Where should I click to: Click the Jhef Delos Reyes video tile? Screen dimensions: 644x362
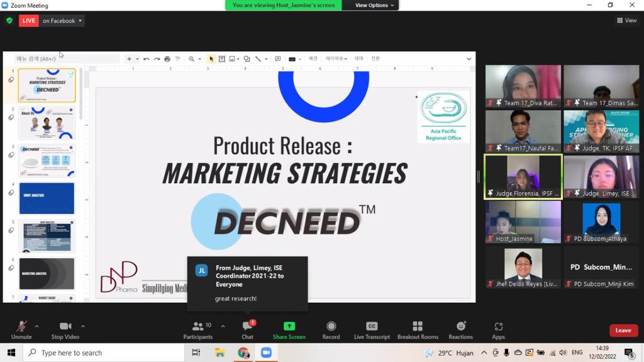523,268
